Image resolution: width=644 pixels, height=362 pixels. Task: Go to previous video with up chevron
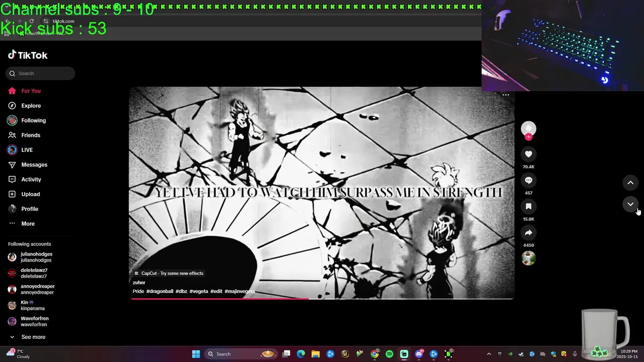[630, 183]
